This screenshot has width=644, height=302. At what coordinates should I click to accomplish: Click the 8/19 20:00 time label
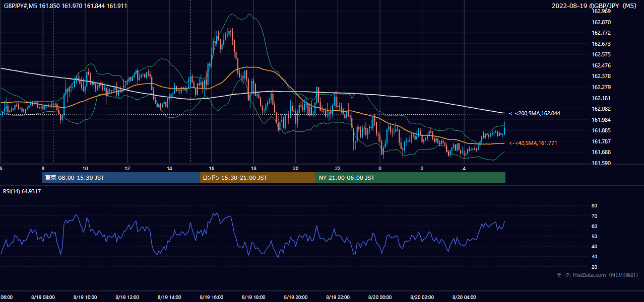pos(296,297)
